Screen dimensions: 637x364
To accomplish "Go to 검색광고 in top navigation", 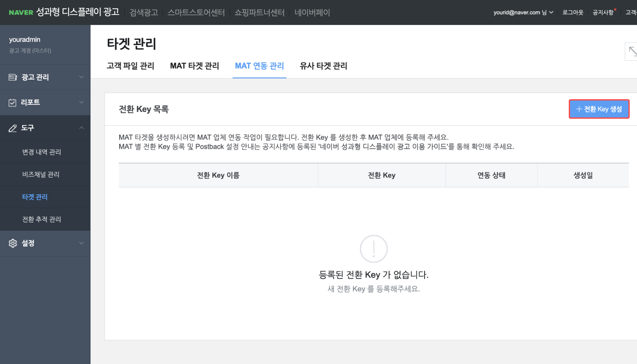I will click(144, 12).
